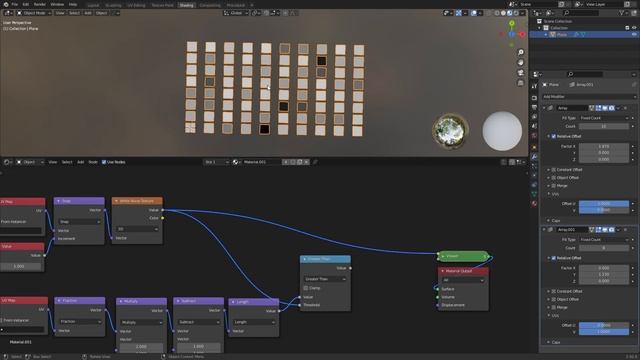This screenshot has width=640, height=360.
Task: Open Fit Type dropdown in Array modifier
Action: [604, 118]
